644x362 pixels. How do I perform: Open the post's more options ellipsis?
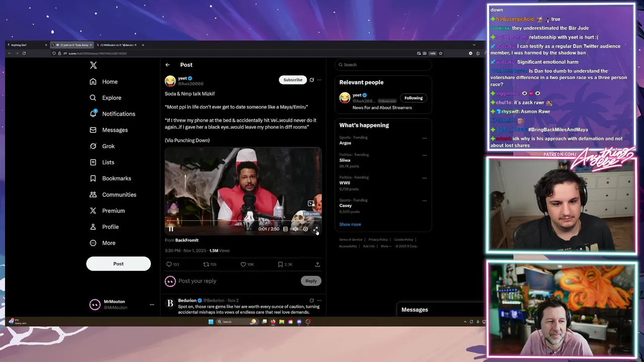(319, 79)
